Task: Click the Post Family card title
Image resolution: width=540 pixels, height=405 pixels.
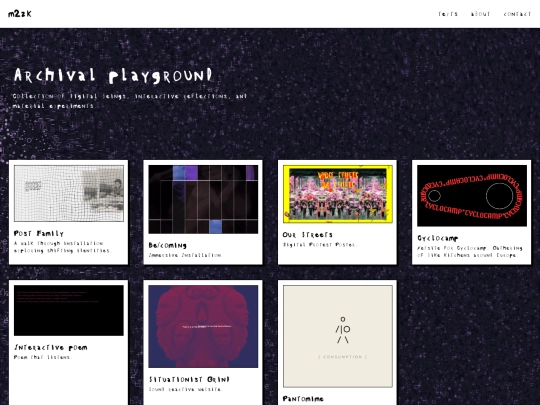Action: point(39,233)
